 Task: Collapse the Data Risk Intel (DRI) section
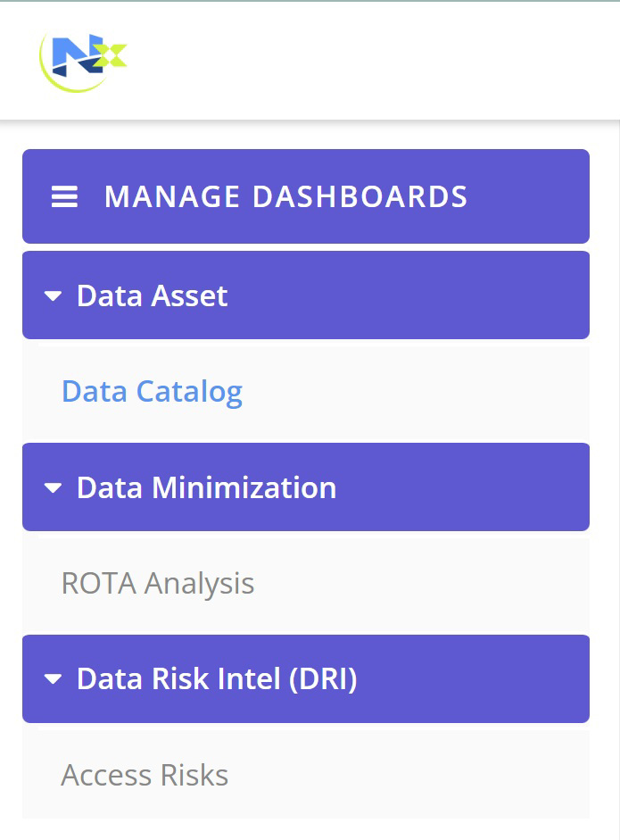click(306, 678)
